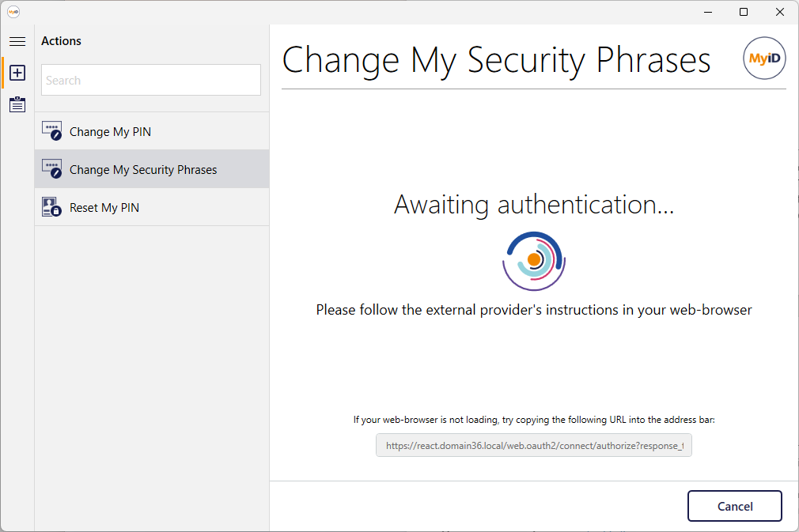799x532 pixels.
Task: Cancel the authentication process
Action: pyautogui.click(x=734, y=506)
